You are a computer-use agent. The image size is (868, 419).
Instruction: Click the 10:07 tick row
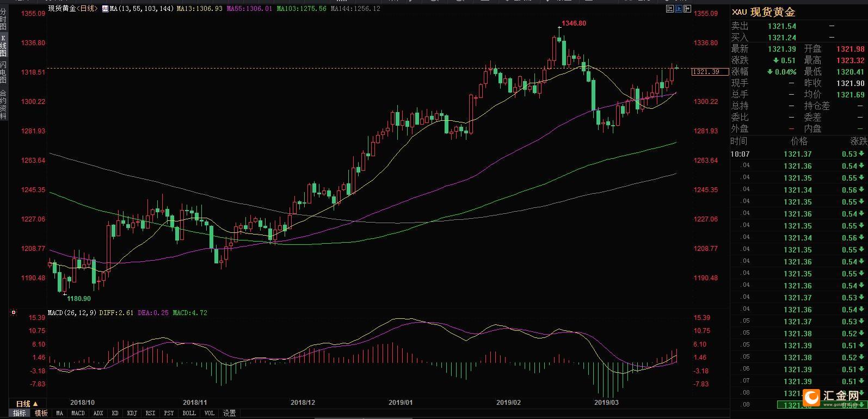point(799,154)
